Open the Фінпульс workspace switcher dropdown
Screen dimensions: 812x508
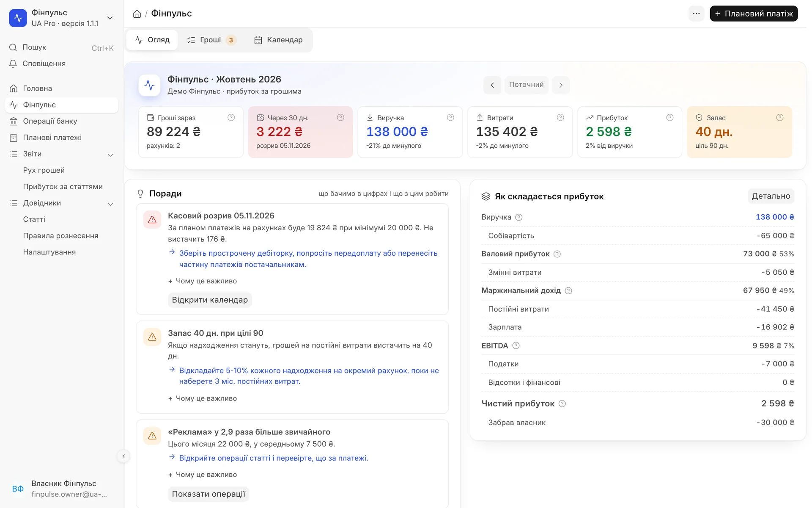point(110,18)
